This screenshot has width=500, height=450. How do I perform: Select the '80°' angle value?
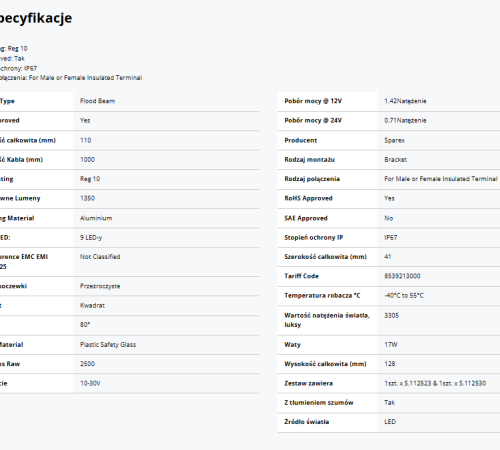tap(85, 325)
